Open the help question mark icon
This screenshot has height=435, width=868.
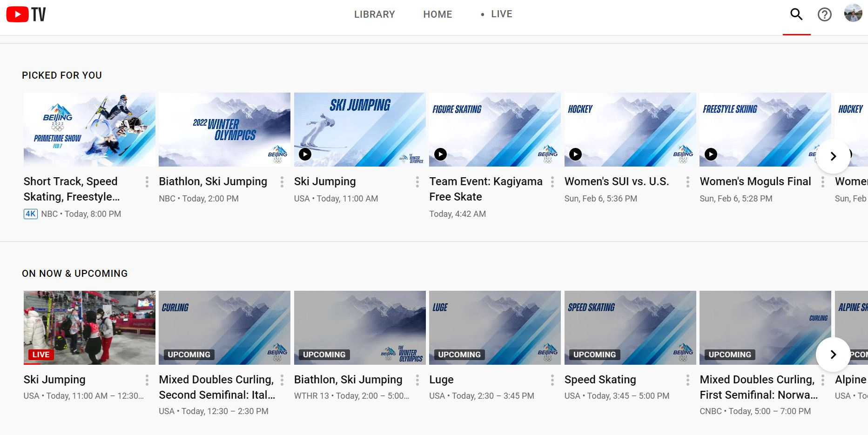(x=824, y=15)
